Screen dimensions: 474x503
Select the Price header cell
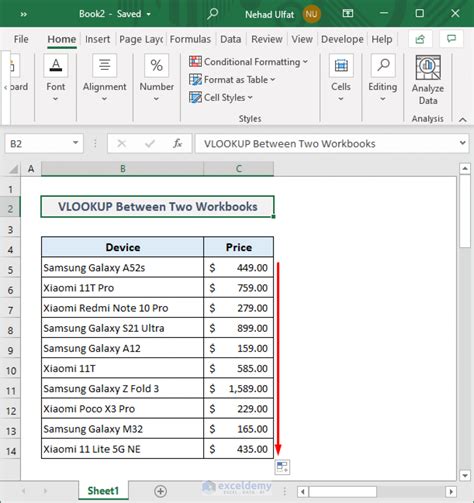coord(239,247)
